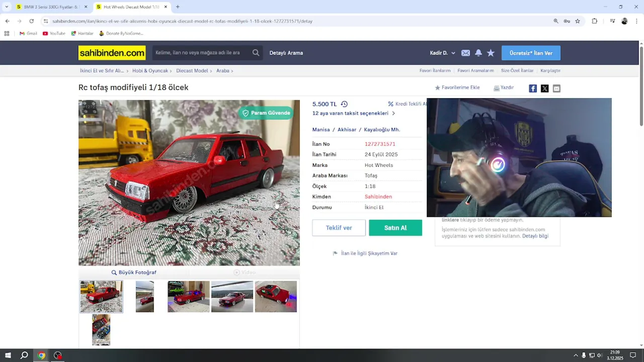
Task: Open tab search dropdown arrow
Action: 7,7
